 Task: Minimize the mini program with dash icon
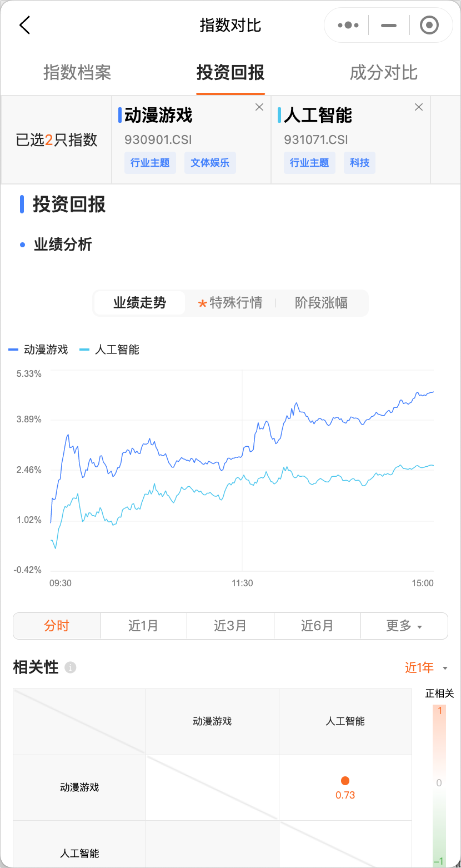click(389, 26)
